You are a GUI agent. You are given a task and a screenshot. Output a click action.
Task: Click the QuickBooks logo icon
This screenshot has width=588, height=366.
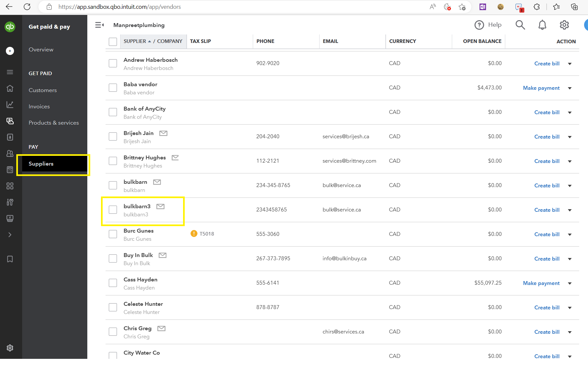click(10, 27)
